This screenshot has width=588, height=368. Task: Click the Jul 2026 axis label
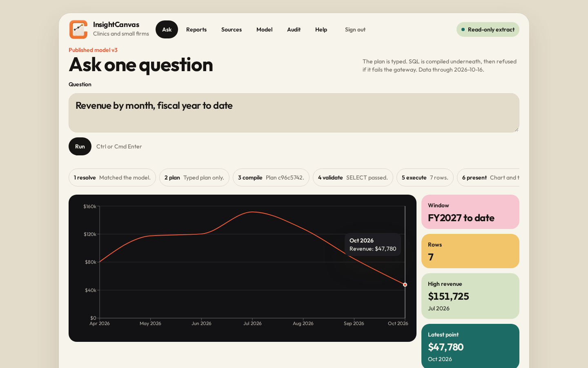coord(252,323)
